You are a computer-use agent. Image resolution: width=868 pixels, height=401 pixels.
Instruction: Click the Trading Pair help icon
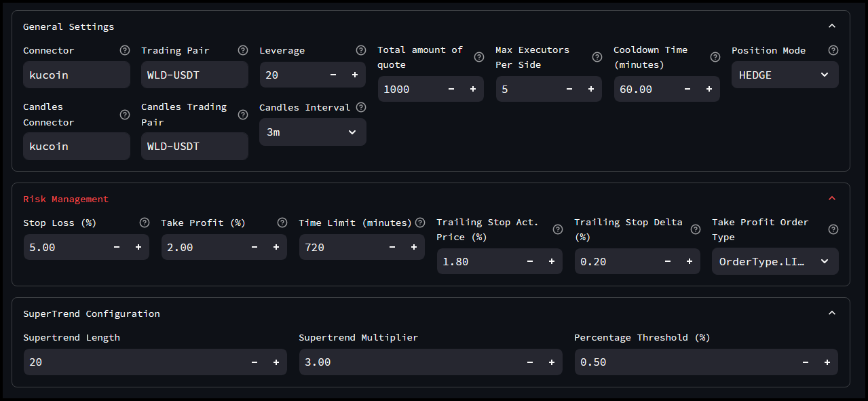242,50
